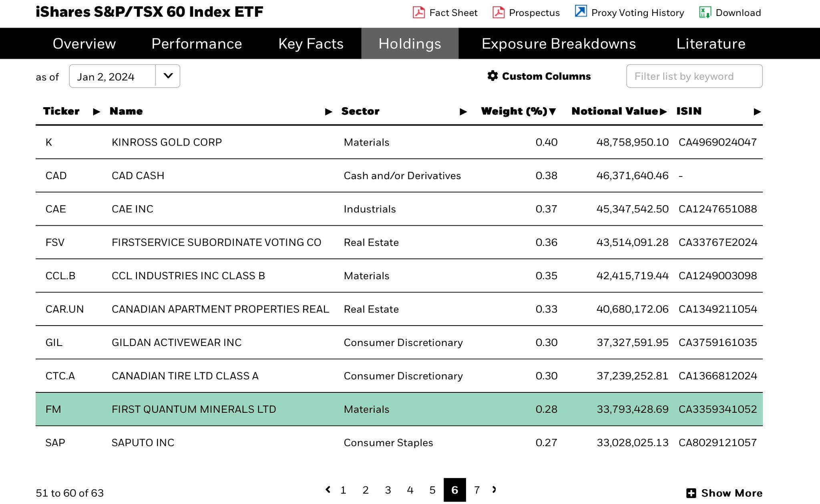The width and height of the screenshot is (820, 504).
Task: Click the Weight (%) column header
Action: click(x=514, y=111)
